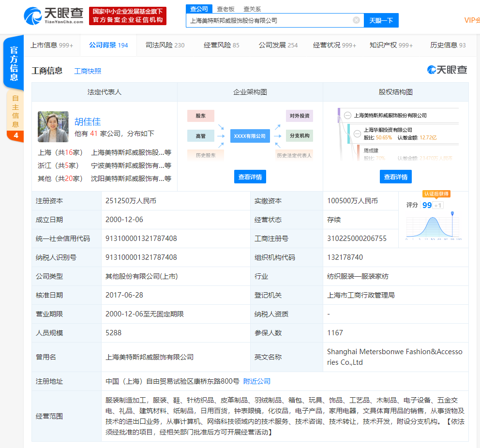Click the 股东 node in structure chart
This screenshot has width=480, height=448.
pyautogui.click(x=200, y=116)
